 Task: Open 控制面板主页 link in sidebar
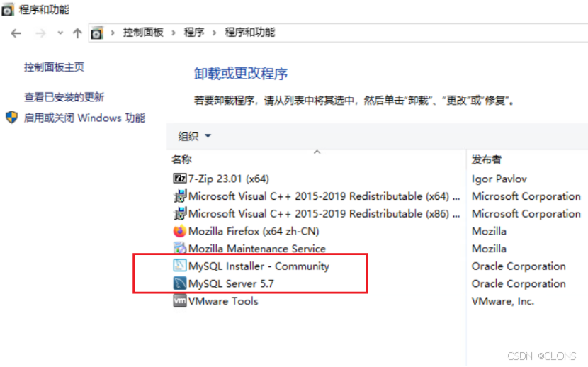tap(55, 67)
